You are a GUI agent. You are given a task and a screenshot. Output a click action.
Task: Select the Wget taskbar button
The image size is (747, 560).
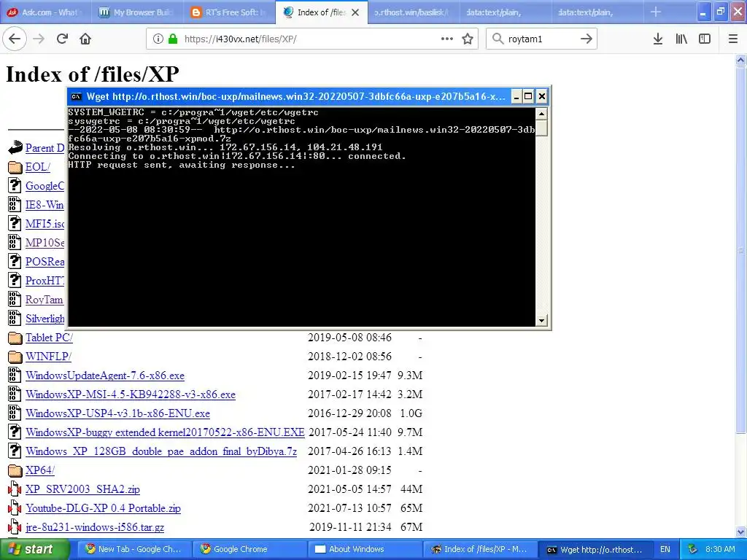[x=595, y=550]
